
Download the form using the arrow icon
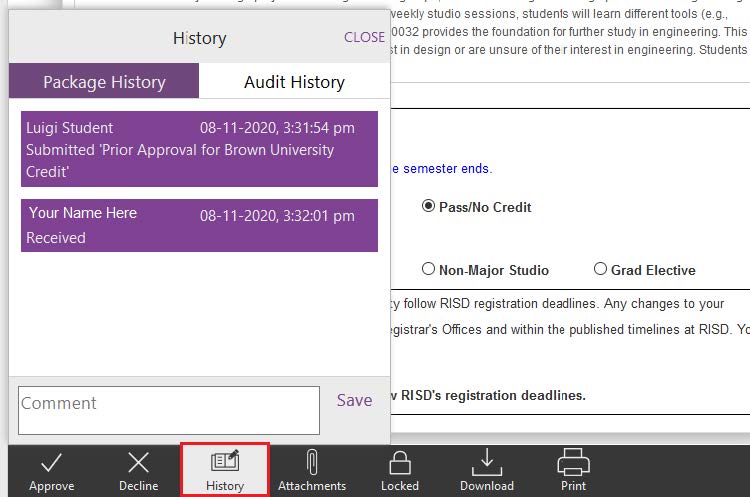487,462
